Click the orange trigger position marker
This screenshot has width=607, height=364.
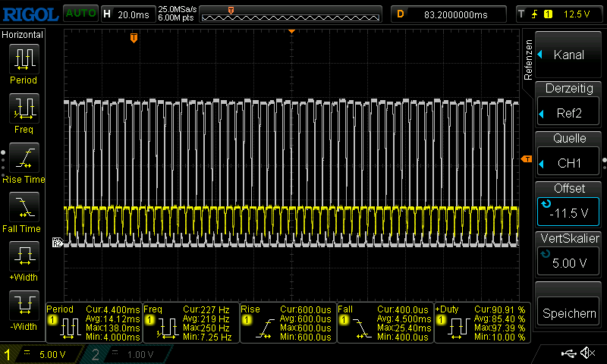134,37
